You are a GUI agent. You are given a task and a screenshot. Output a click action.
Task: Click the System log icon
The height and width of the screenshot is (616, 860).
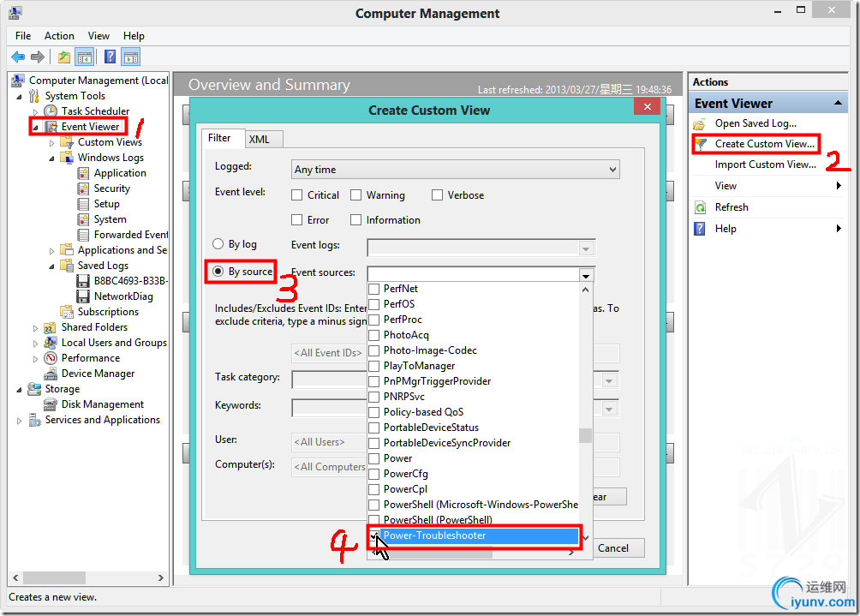tap(83, 219)
